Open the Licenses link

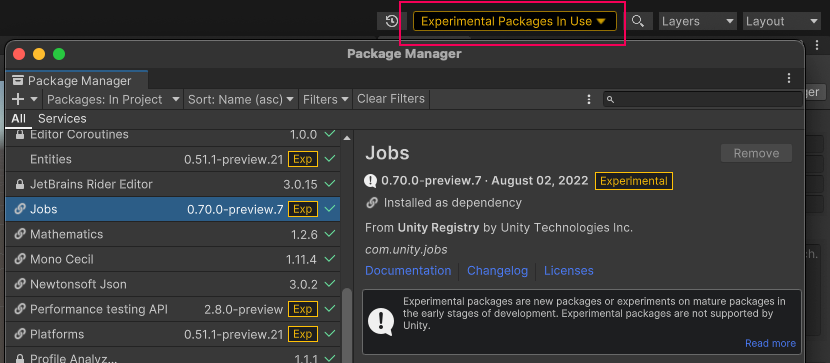[x=569, y=271]
